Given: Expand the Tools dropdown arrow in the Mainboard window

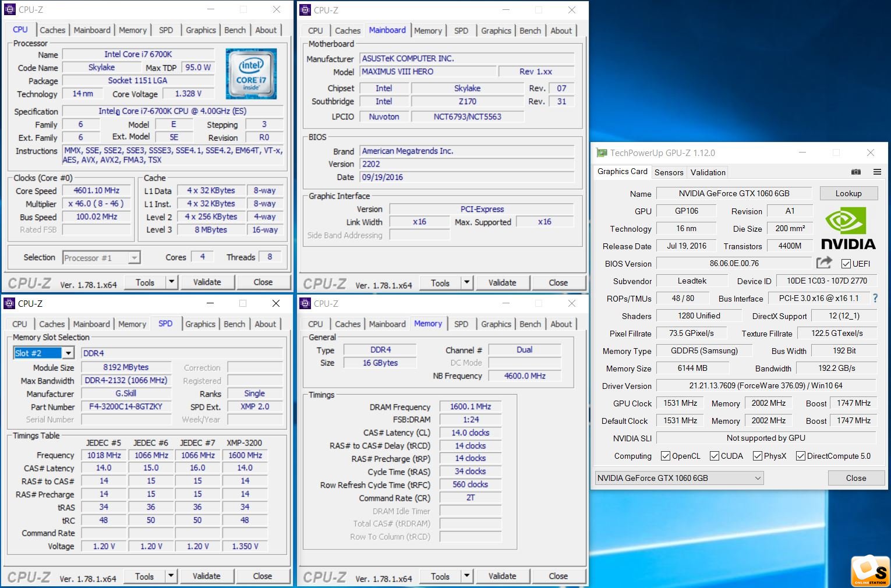Looking at the screenshot, I should [x=466, y=282].
